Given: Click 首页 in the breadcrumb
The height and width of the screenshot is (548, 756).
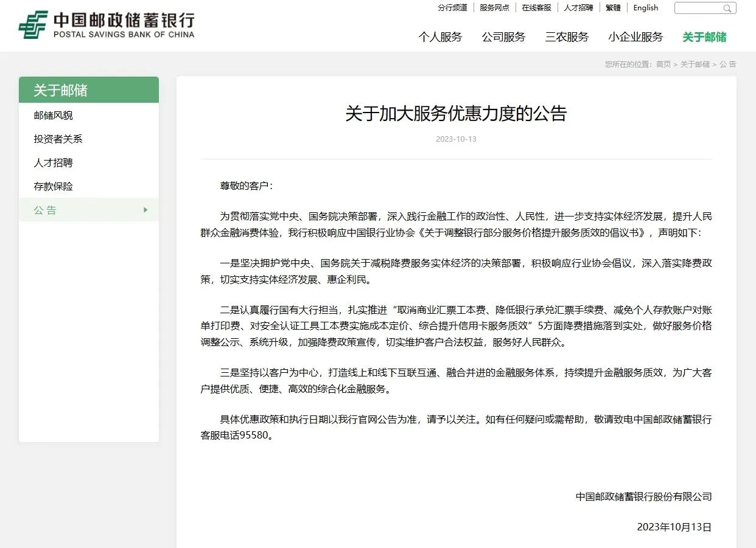Looking at the screenshot, I should point(663,64).
